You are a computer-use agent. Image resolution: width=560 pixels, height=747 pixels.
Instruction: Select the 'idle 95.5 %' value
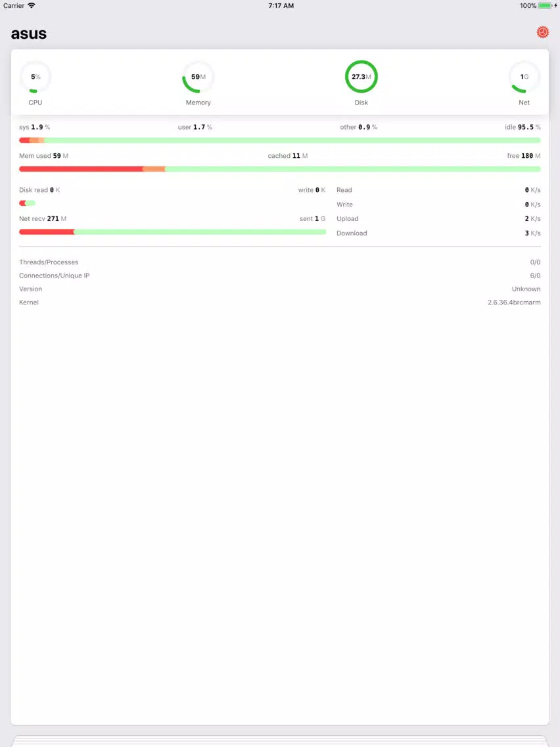coord(523,127)
